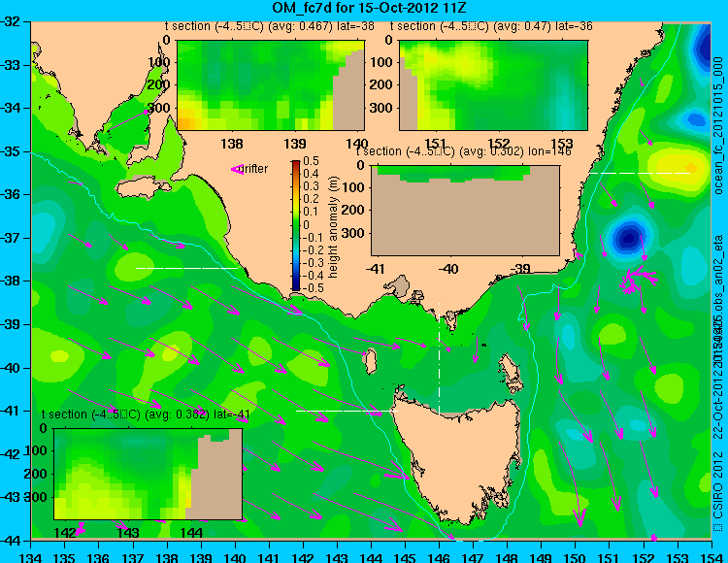Click the inset title ending "(avg: 0.47) lat=-36"
This screenshot has height=563, width=728.
pyautogui.click(x=491, y=26)
